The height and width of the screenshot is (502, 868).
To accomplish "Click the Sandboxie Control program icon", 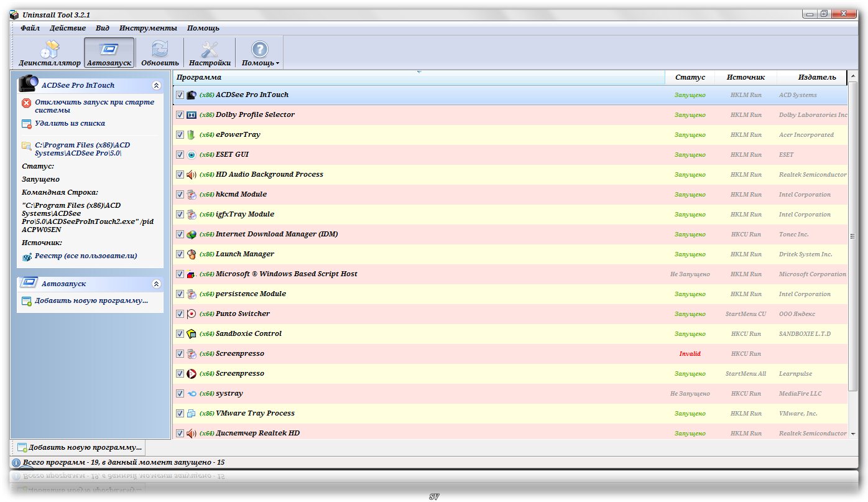I will click(192, 334).
